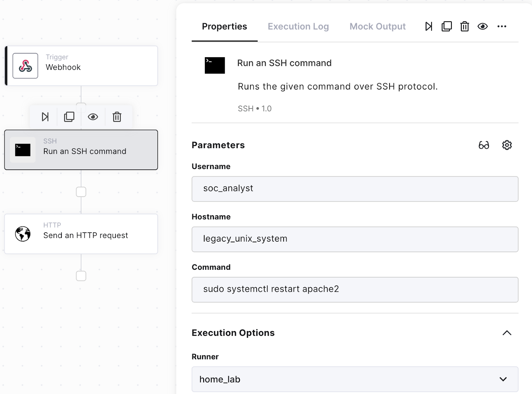This screenshot has height=394, width=532.
Task: Duplicate the SSH action from the Properties toolbar
Action: click(447, 26)
